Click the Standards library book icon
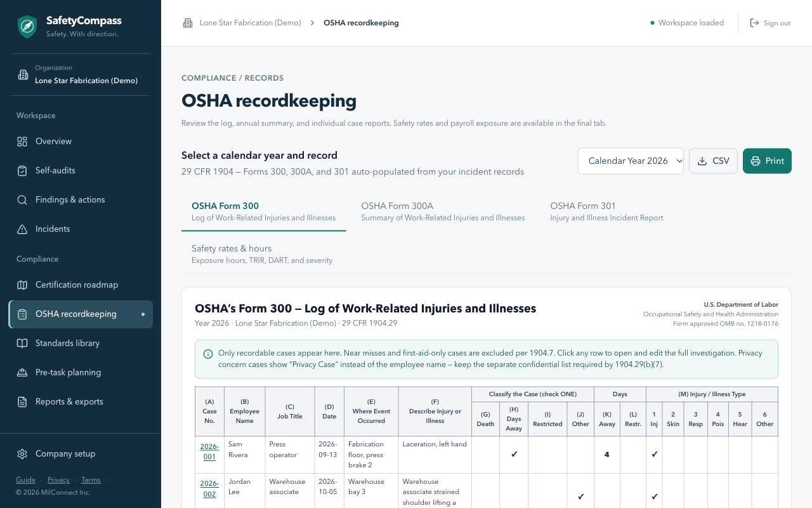This screenshot has height=508, width=812. pos(22,344)
